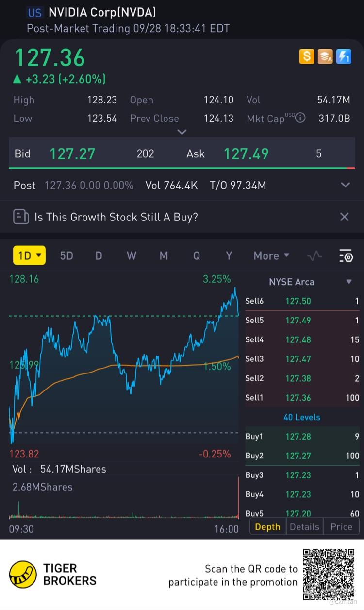Image resolution: width=364 pixels, height=610 pixels.
Task: Open 'Is This Growth Stock Still A Buy?' article
Action: 116,217
